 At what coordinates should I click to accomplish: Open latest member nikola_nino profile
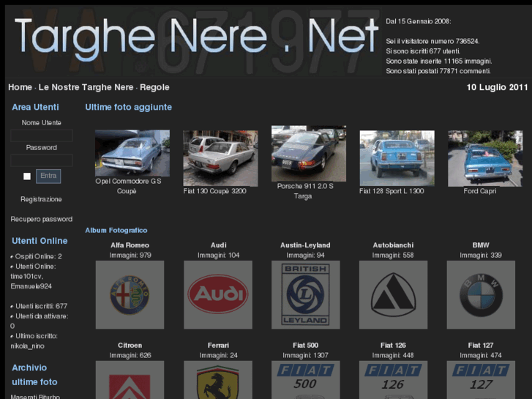point(27,346)
